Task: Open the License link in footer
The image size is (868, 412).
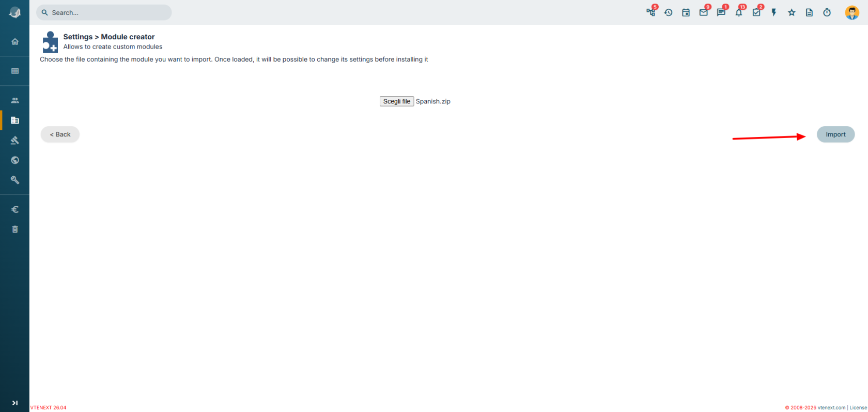Action: pyautogui.click(x=858, y=408)
